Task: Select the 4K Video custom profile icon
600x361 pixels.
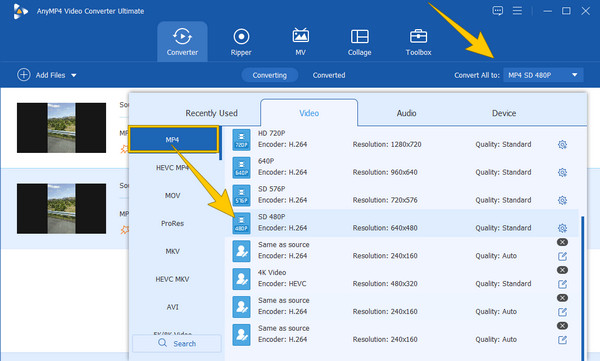Action: (241, 279)
